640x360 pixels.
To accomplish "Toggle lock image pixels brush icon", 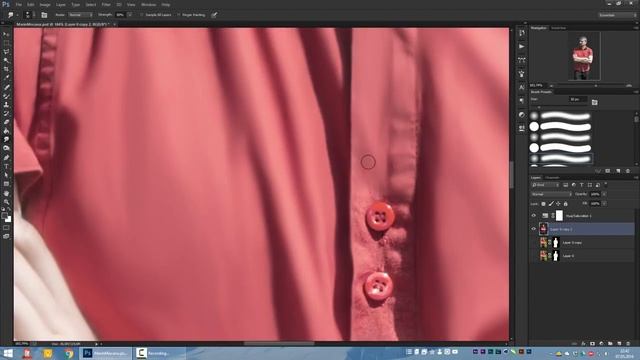I will (551, 203).
